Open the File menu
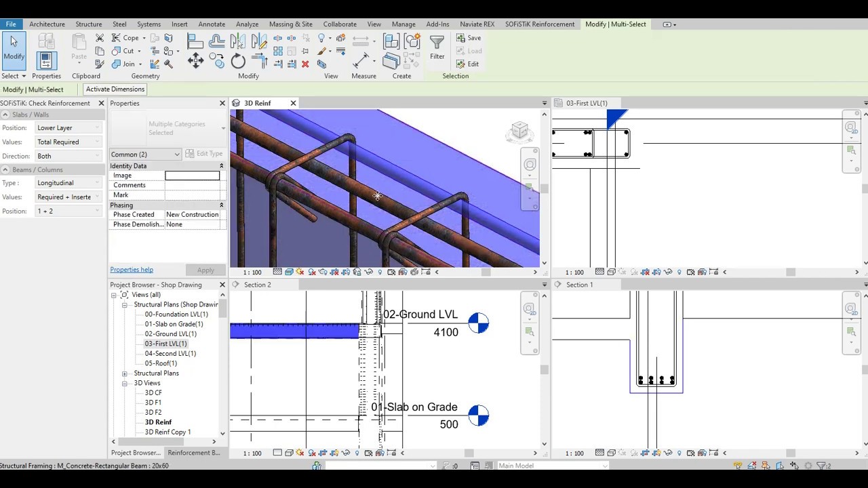This screenshot has height=488, width=868. point(11,24)
